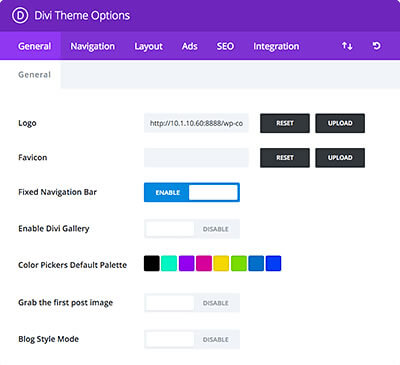Reset the Logo field

(x=285, y=123)
